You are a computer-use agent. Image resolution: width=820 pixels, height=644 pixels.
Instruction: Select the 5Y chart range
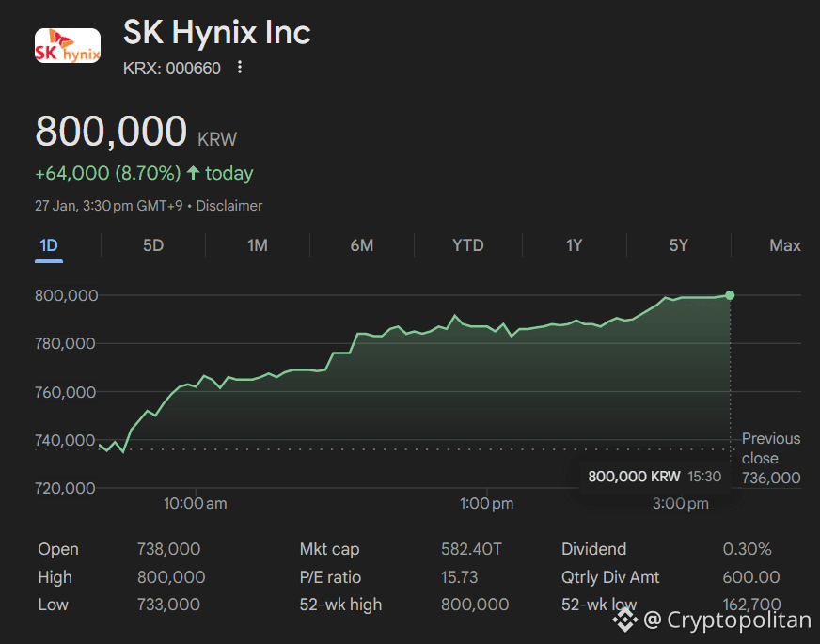(x=679, y=244)
